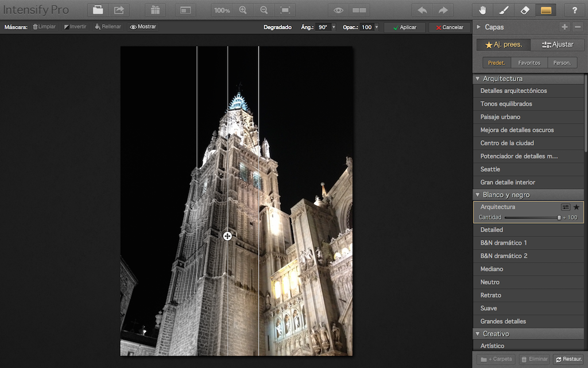Choose Tonos equilibrados preset
The image size is (588, 368).
[528, 104]
